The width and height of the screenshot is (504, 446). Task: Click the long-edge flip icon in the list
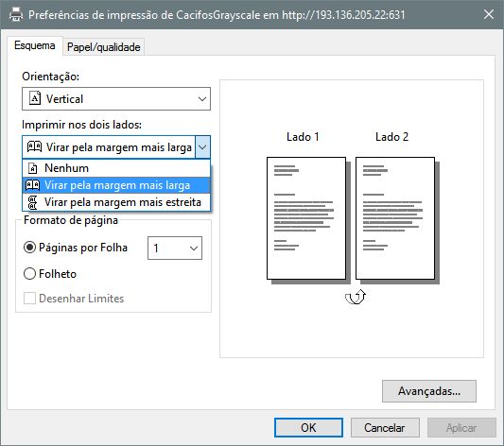(x=32, y=185)
